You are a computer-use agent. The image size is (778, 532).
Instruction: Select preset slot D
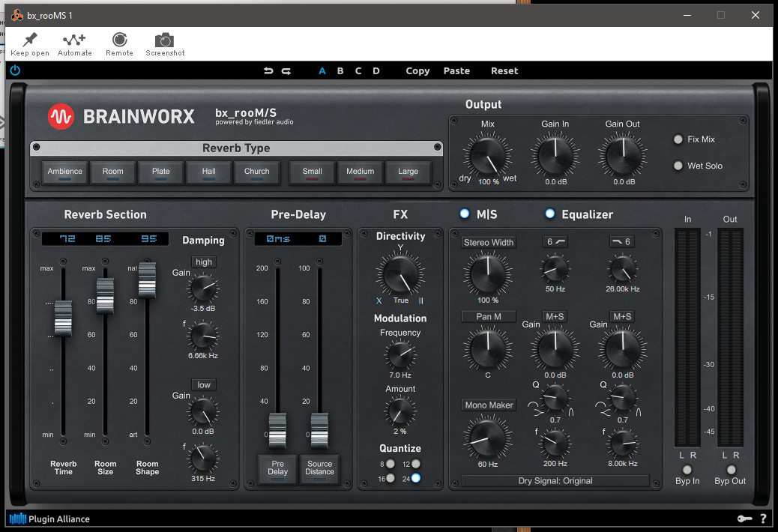(376, 71)
